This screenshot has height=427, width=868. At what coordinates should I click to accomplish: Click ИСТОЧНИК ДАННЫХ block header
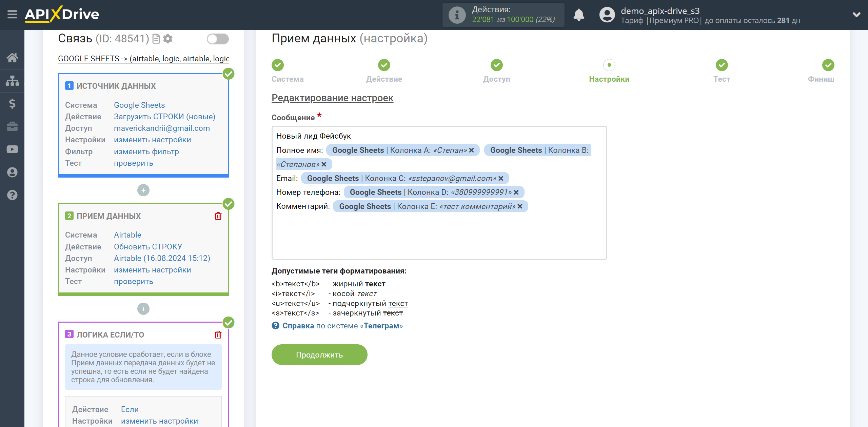[116, 86]
